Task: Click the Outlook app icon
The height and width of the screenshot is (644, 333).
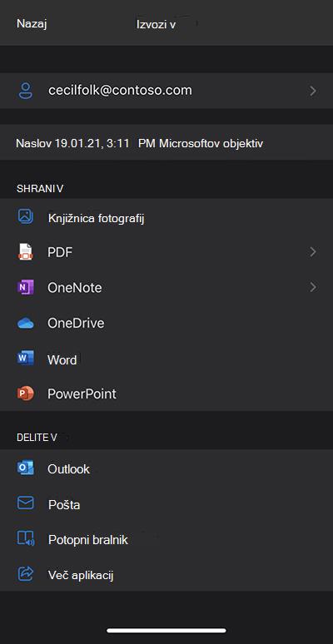Action: point(26,468)
